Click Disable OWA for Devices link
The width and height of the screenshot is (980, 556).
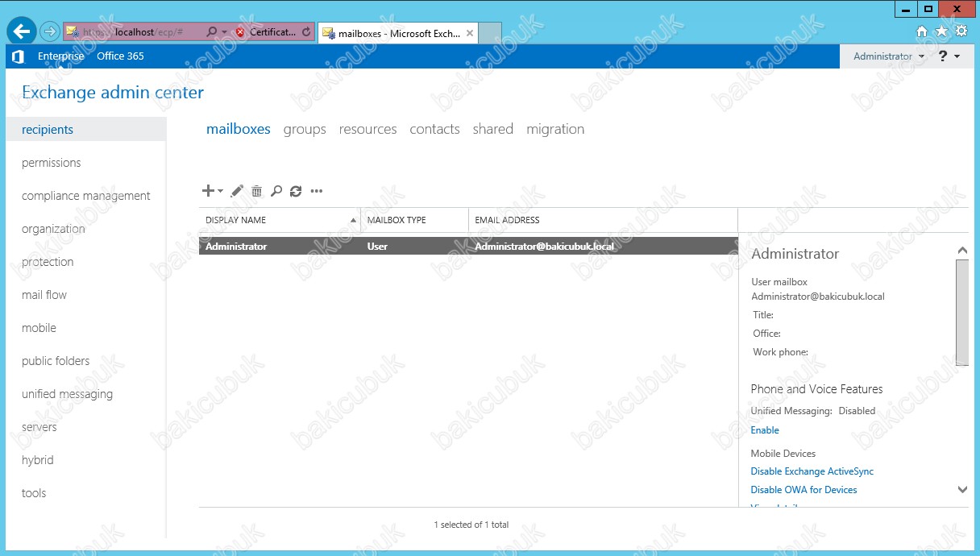(804, 490)
